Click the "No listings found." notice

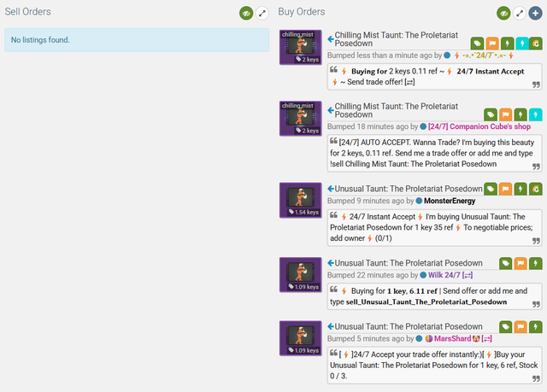(x=137, y=40)
